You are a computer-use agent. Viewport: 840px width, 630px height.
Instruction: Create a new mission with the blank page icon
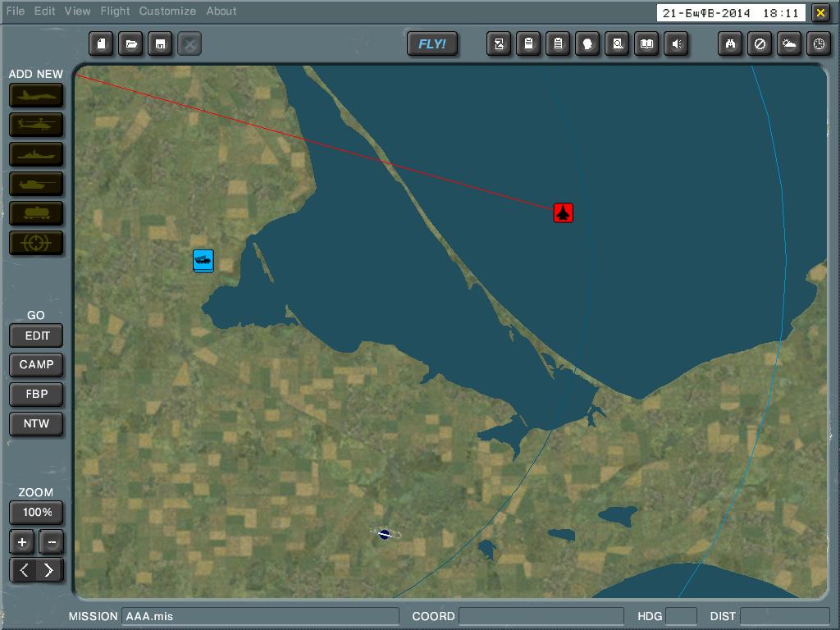point(101,44)
